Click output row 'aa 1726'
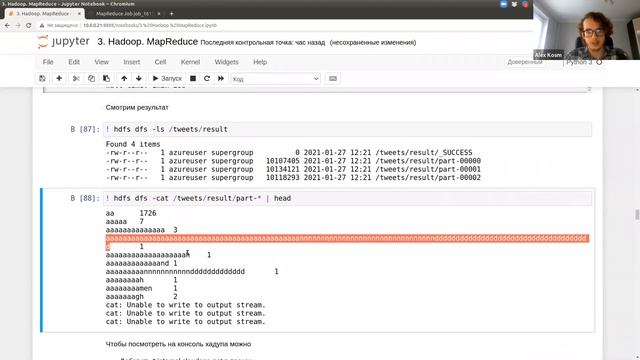The width and height of the screenshot is (640, 360). point(131,213)
